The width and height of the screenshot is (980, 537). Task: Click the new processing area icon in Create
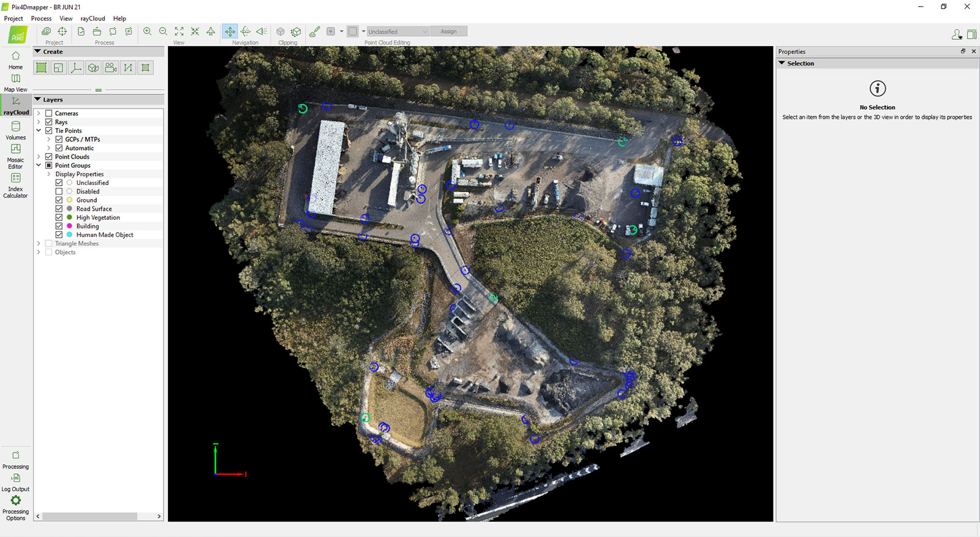(41, 68)
